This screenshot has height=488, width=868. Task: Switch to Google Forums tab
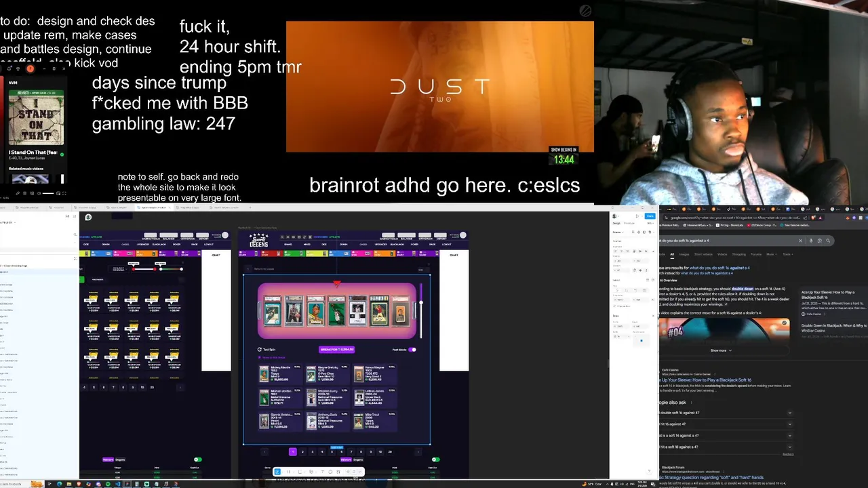(756, 254)
